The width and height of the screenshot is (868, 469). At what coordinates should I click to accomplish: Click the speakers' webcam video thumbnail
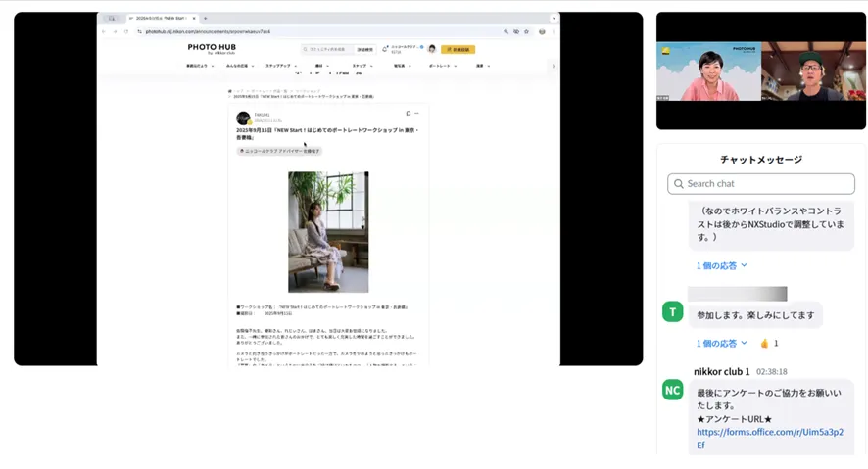click(760, 71)
